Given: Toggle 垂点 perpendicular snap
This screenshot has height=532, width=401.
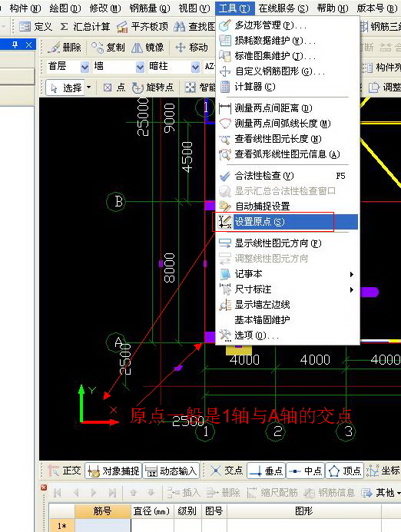Looking at the screenshot, I should (x=267, y=471).
